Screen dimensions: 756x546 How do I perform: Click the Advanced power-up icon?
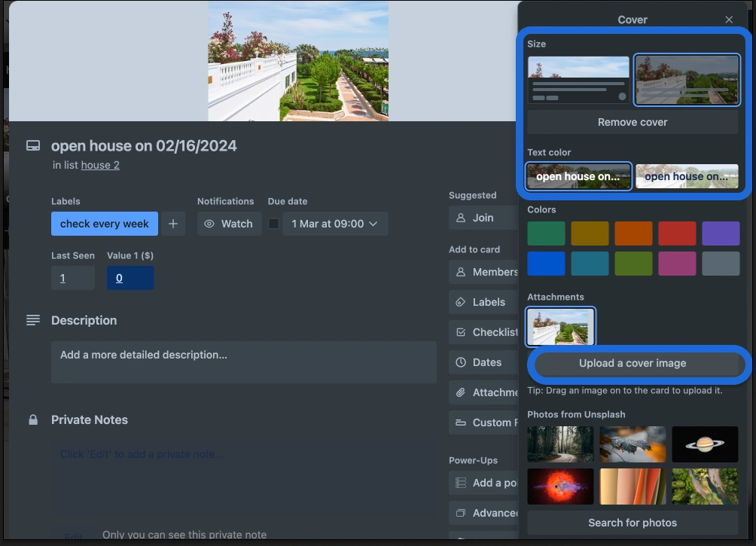pos(461,513)
